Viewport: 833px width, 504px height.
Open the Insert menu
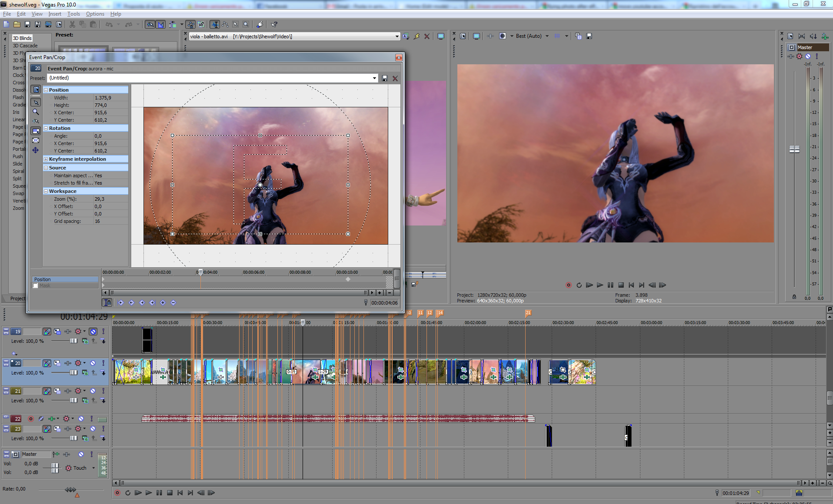pos(55,14)
